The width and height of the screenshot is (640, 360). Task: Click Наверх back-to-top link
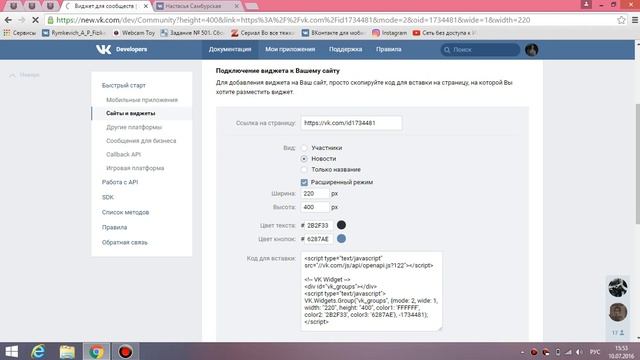tap(24, 75)
